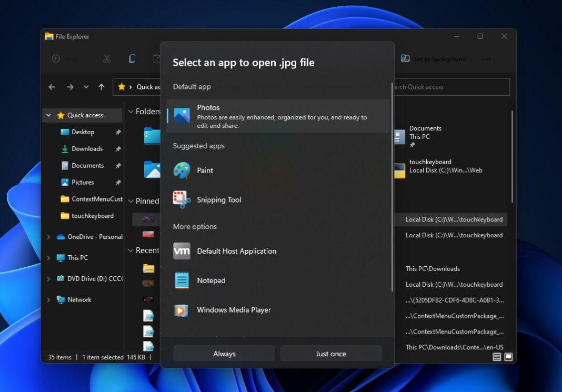Viewport: 562px width, 392px height.
Task: Click the Cut icon in the toolbar
Action: 107,58
